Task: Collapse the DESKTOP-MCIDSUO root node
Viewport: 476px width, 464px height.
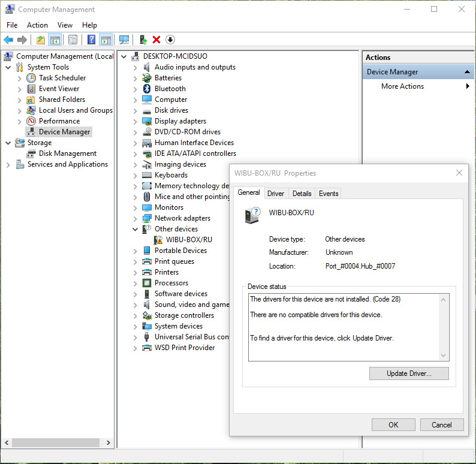Action: tap(124, 56)
